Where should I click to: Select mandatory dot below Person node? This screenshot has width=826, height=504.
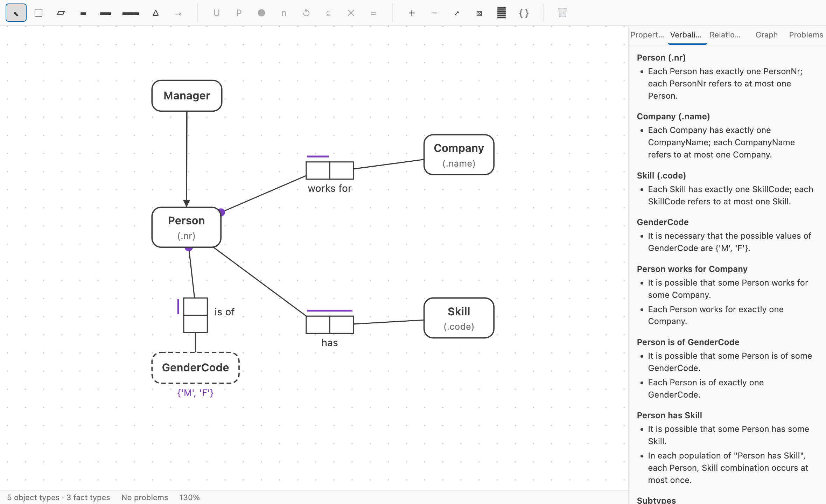pyautogui.click(x=189, y=248)
